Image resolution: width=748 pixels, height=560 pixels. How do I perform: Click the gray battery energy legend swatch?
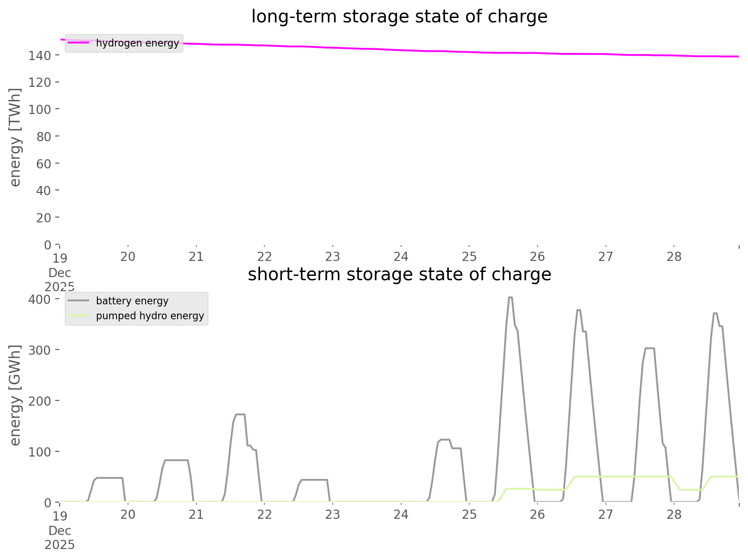click(x=79, y=301)
